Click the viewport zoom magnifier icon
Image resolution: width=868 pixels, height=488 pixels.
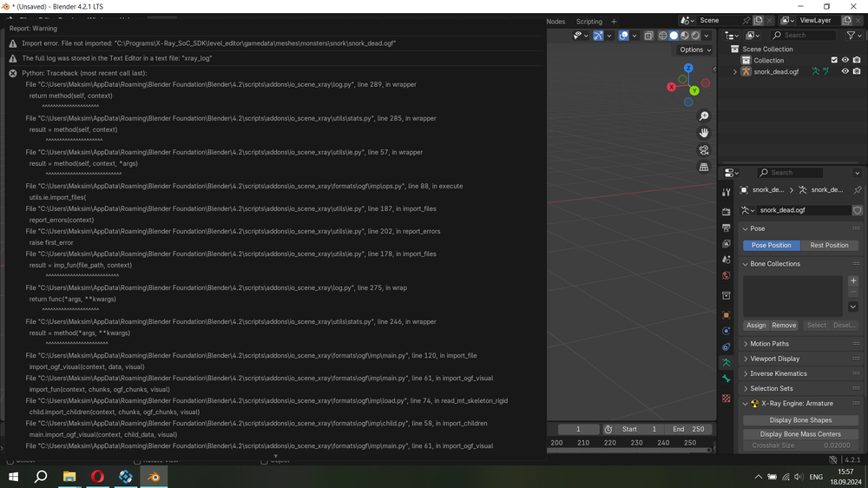pyautogui.click(x=704, y=116)
